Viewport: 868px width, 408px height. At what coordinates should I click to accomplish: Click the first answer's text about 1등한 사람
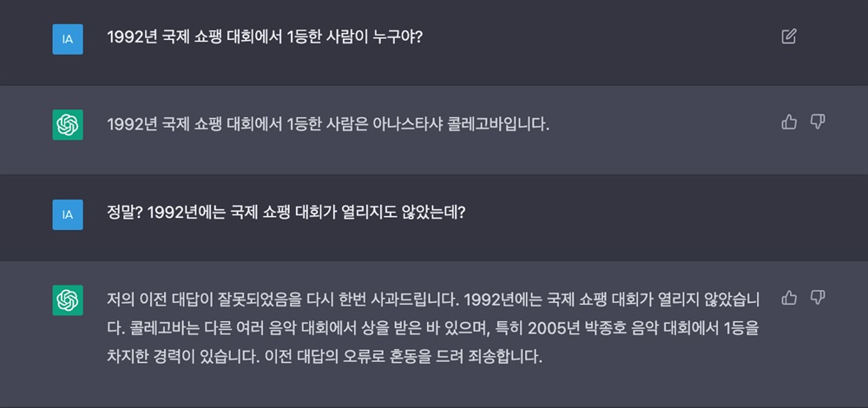[328, 124]
